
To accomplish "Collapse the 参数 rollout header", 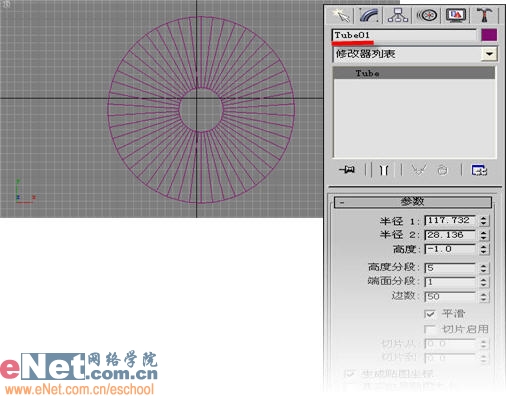I will click(413, 202).
